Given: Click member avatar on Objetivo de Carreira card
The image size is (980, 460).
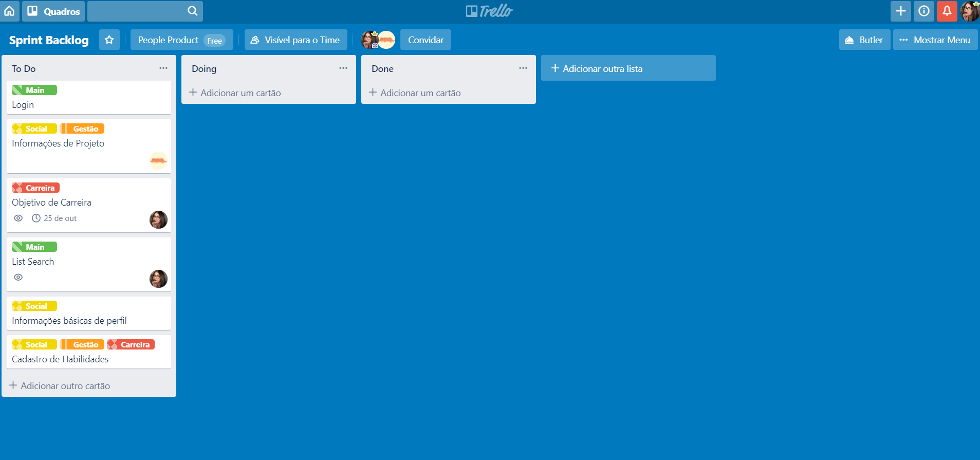Looking at the screenshot, I should coord(158,219).
